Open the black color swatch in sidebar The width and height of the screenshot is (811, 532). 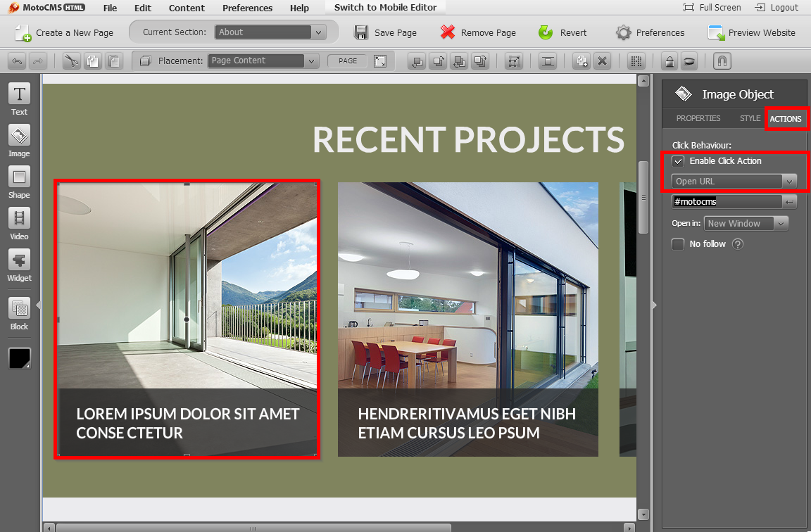[19, 358]
